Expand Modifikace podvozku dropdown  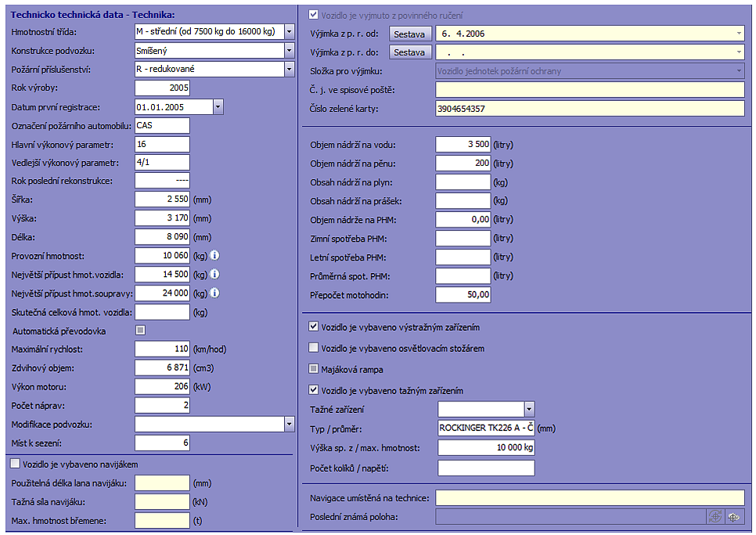tap(289, 424)
